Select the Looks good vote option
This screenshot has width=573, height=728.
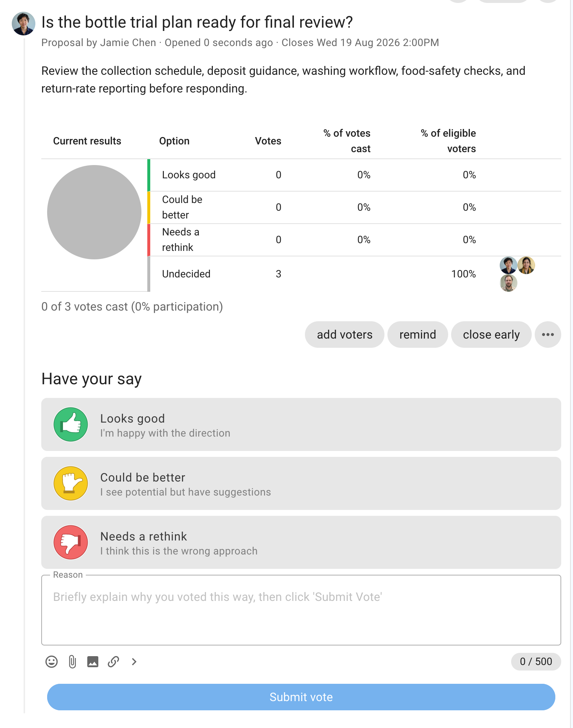(x=301, y=424)
